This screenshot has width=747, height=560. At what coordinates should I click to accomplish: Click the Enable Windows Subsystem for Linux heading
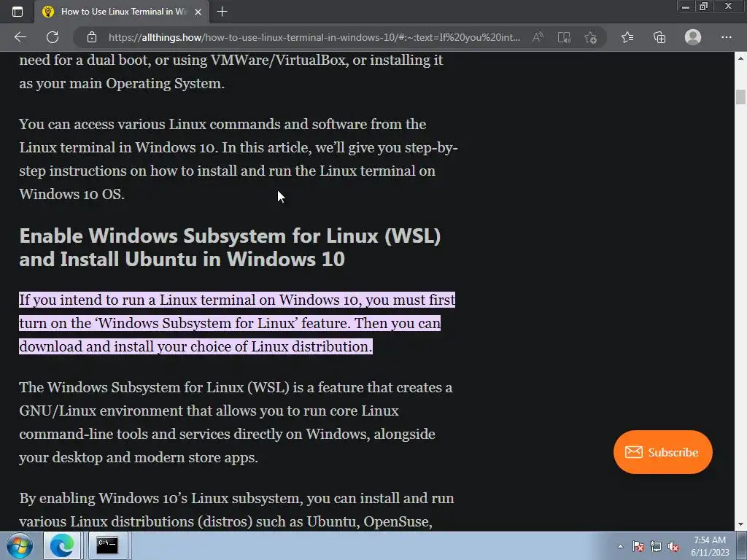[230, 248]
